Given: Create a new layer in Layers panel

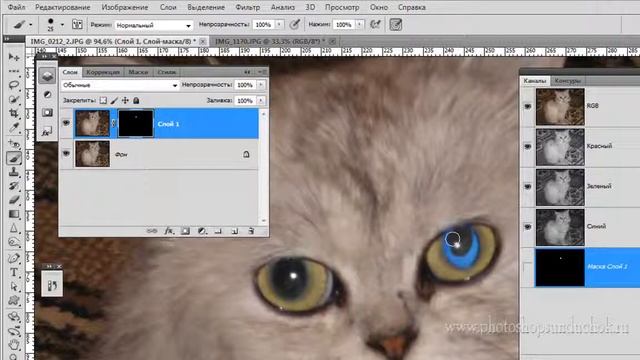Looking at the screenshot, I should coord(235,231).
